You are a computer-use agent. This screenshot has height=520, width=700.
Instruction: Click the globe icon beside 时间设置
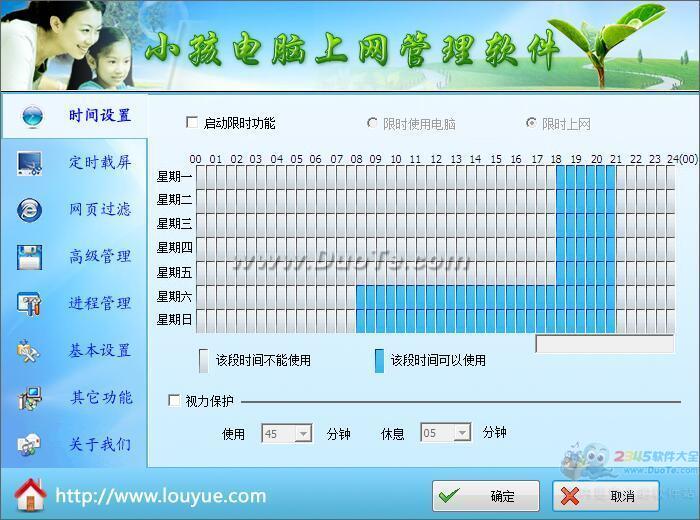point(33,116)
